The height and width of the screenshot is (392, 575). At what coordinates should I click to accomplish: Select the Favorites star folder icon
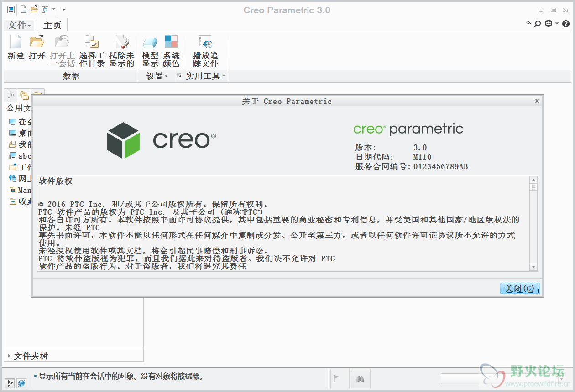click(13, 201)
